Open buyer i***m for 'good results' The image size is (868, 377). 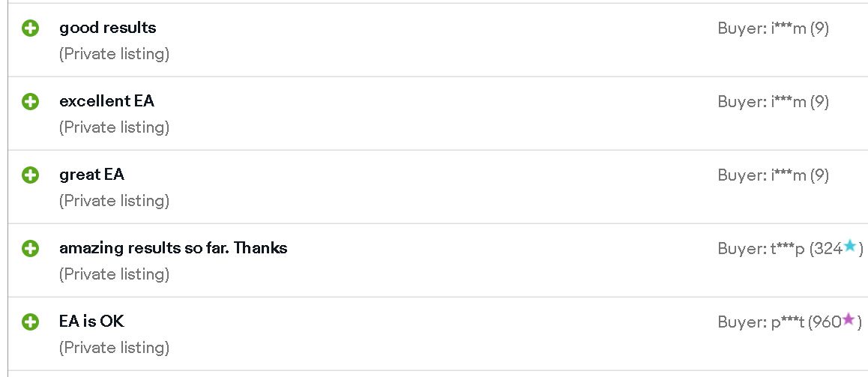tap(774, 28)
